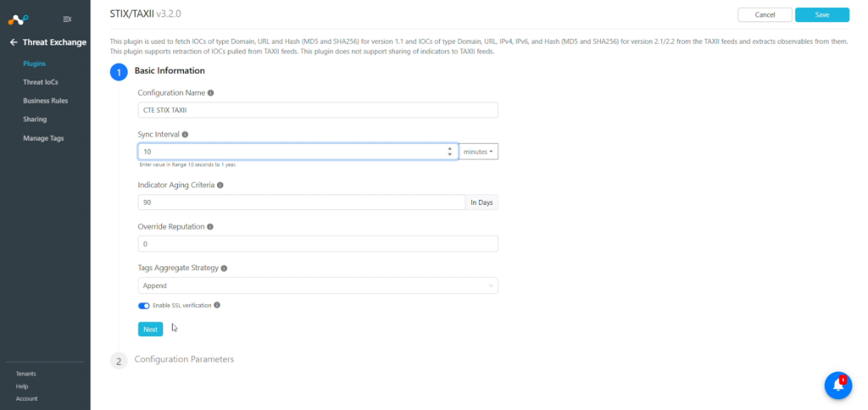Collapse the sidebar menu icon
The height and width of the screenshot is (410, 868).
[x=67, y=19]
